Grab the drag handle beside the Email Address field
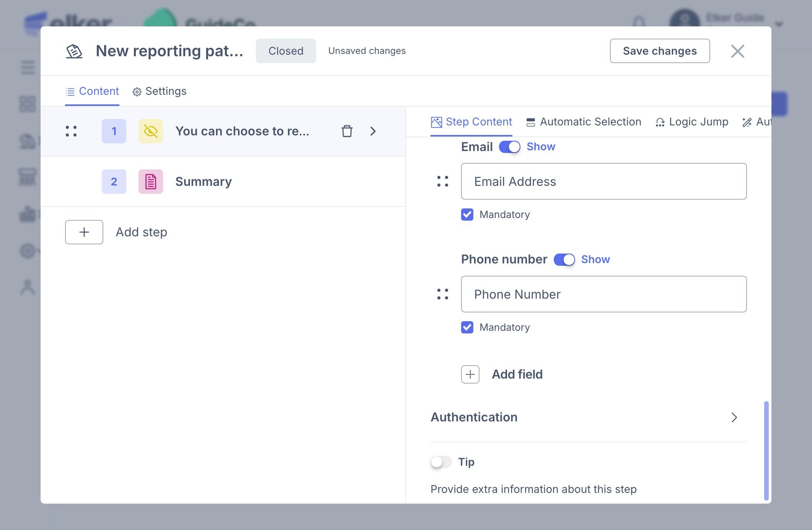This screenshot has height=530, width=812. (443, 181)
